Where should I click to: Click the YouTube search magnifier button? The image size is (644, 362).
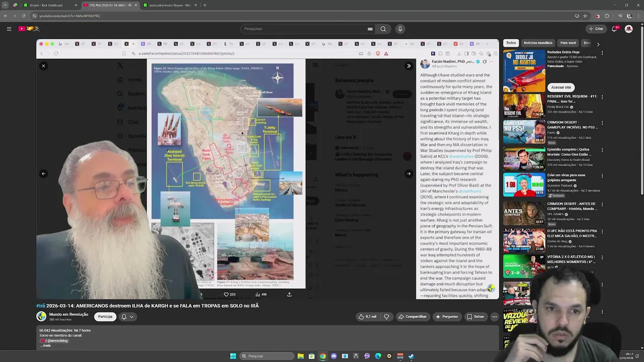tap(383, 29)
